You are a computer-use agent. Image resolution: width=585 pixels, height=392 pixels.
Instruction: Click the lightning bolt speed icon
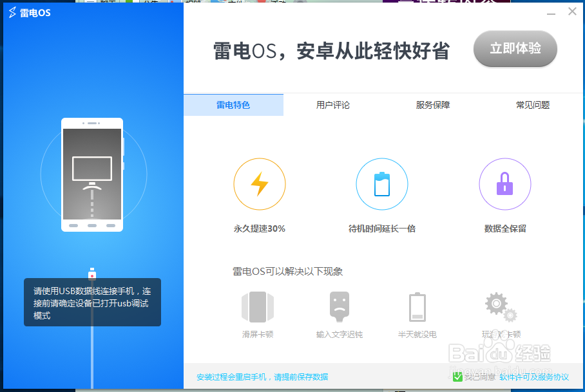point(260,184)
